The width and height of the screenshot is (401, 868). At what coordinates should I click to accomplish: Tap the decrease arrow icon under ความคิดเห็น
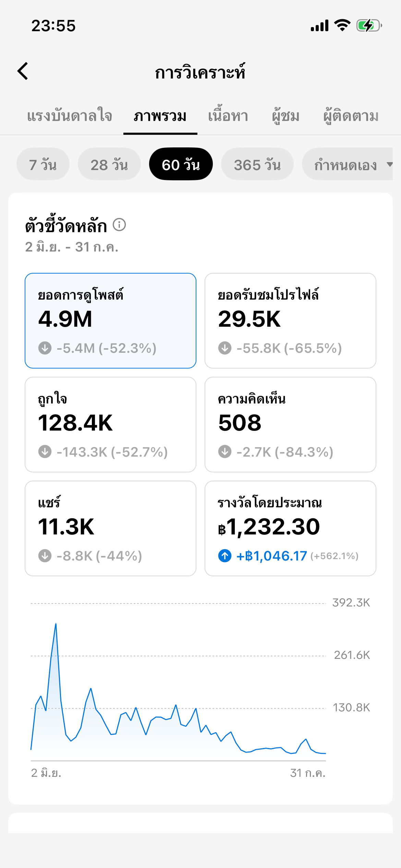(x=225, y=452)
